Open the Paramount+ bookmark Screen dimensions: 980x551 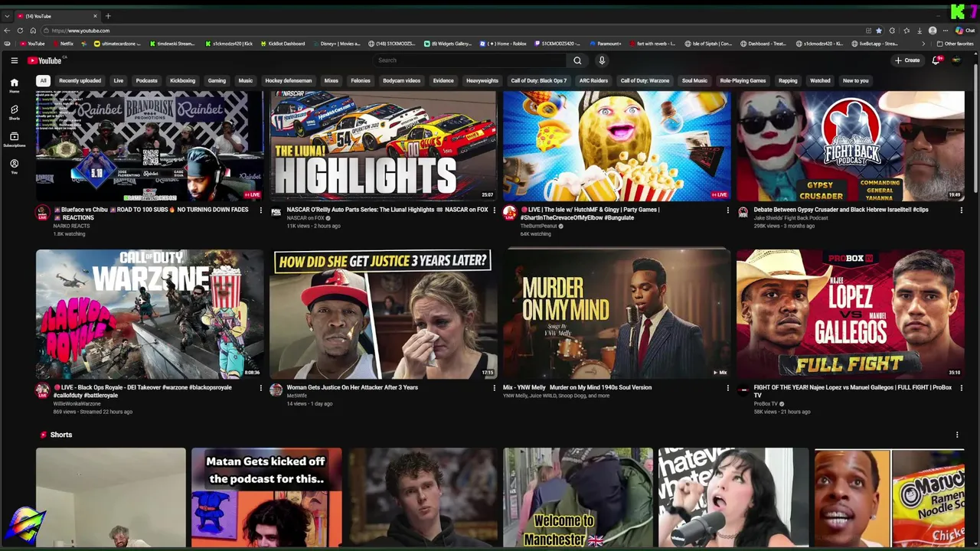pyautogui.click(x=605, y=44)
